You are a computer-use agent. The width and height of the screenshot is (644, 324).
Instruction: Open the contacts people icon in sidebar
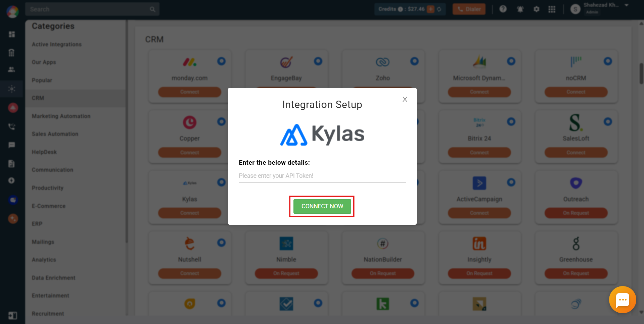tap(12, 69)
